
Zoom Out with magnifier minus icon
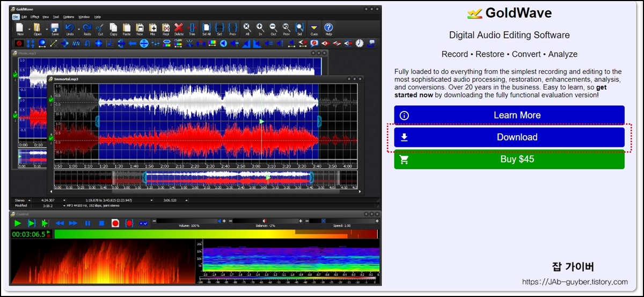click(273, 28)
